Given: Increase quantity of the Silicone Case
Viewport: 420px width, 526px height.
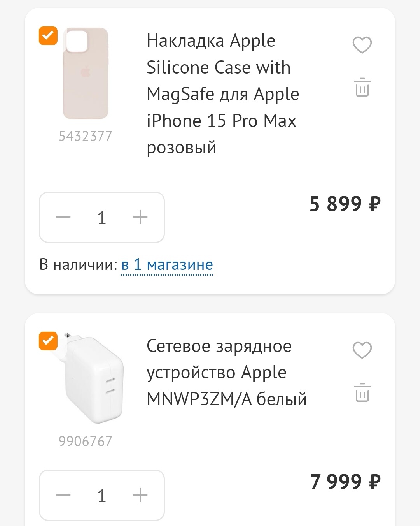Looking at the screenshot, I should (140, 217).
